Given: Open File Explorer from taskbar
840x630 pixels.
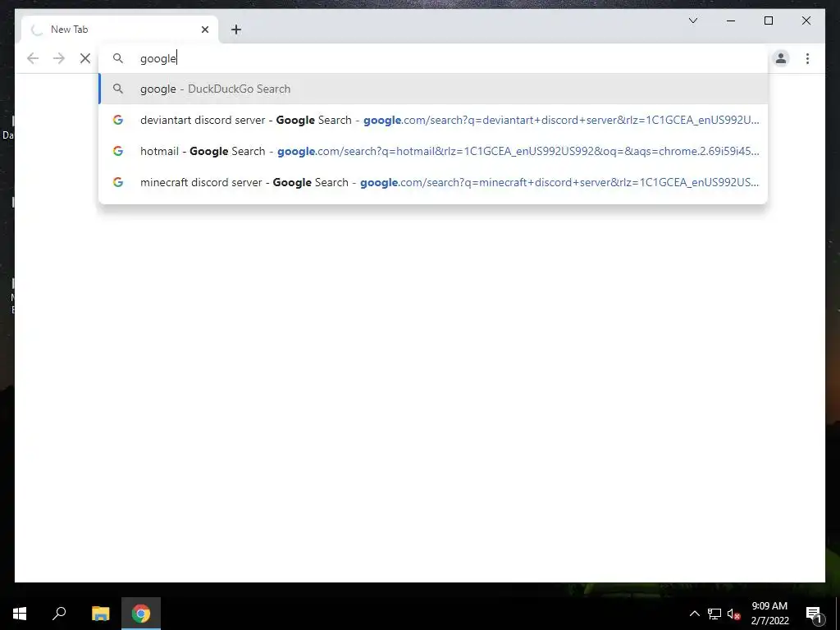Looking at the screenshot, I should [100, 614].
